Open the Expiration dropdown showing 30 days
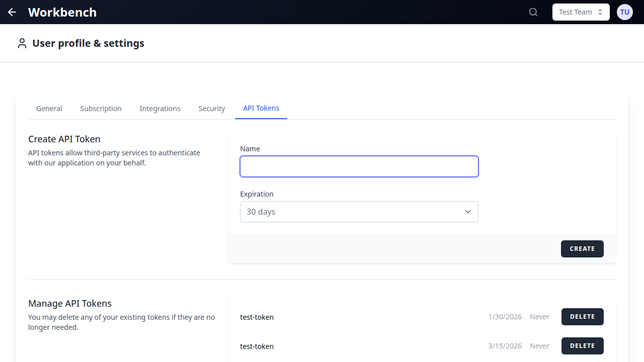This screenshot has width=644, height=362. click(359, 212)
